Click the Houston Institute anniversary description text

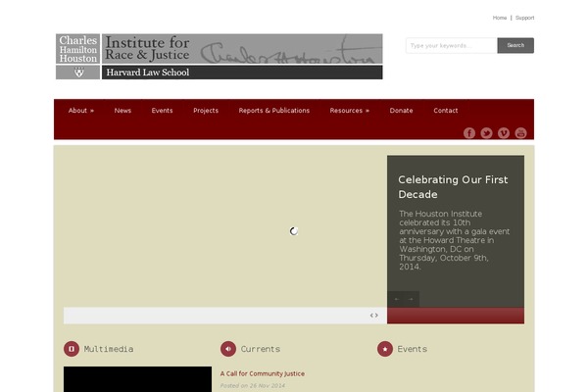(x=454, y=240)
